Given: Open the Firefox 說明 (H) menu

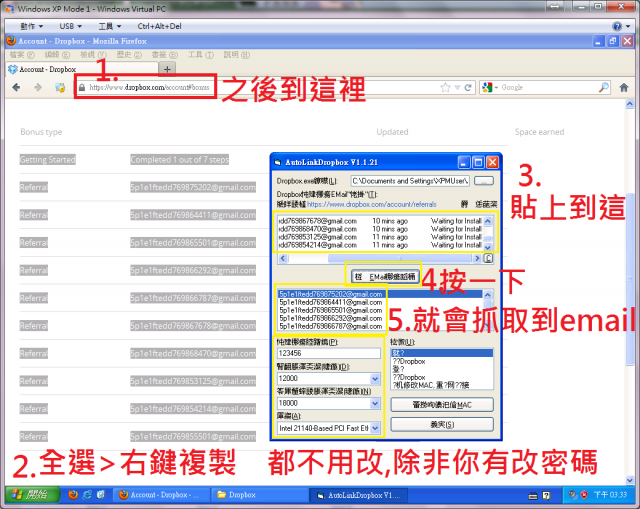Looking at the screenshot, I should [236, 55].
